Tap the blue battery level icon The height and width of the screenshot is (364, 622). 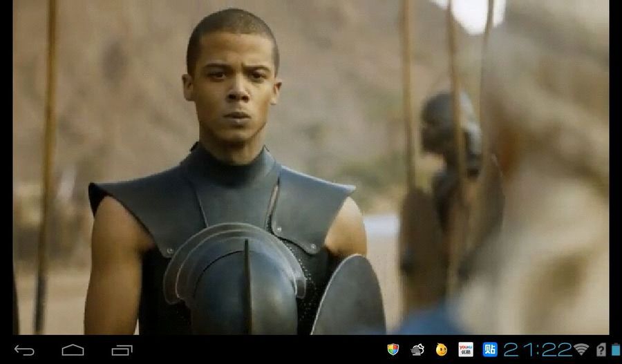coord(616,349)
